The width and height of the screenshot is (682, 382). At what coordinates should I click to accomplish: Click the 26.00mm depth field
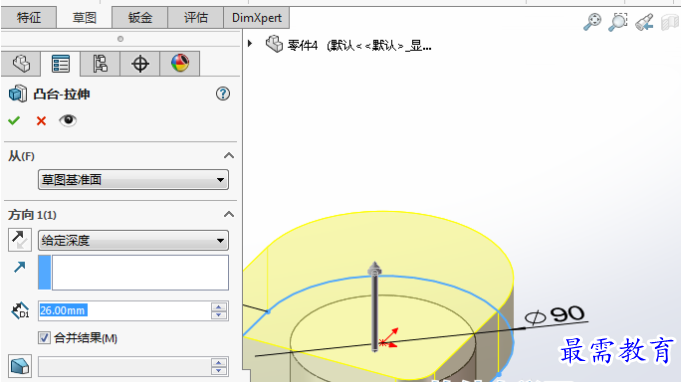pos(124,311)
